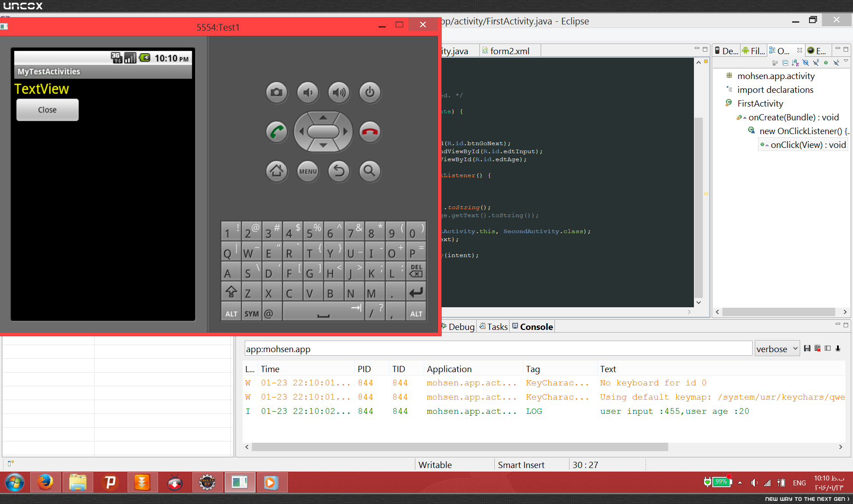Click the space bar on emulator keyboard

point(323,313)
